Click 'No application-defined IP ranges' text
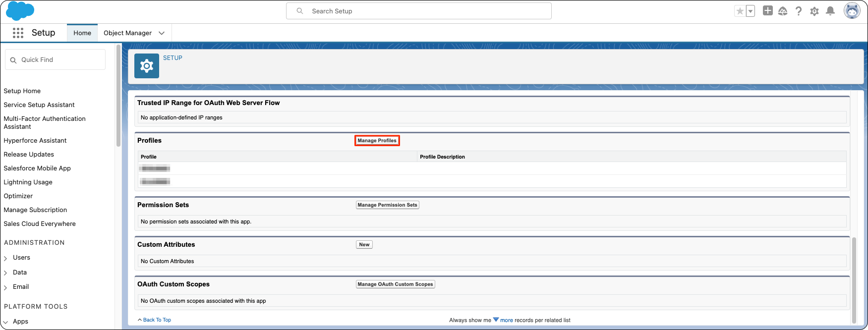This screenshot has height=330, width=868. tap(181, 118)
